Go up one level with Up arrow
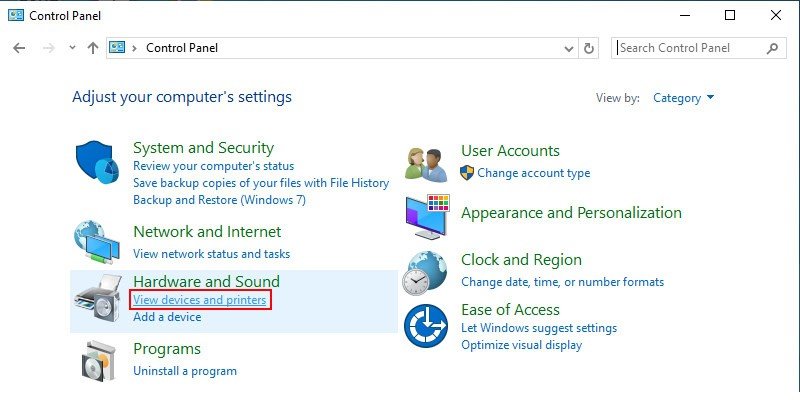Viewport: 800px width, 400px height. pos(93,48)
